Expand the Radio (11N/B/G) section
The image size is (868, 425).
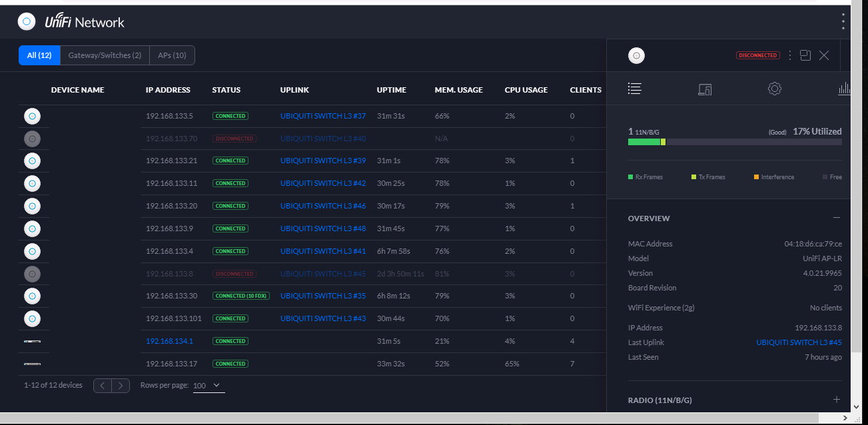click(837, 400)
